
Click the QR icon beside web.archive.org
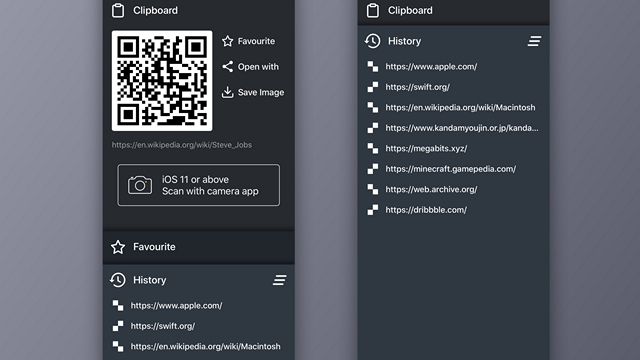tap(373, 189)
